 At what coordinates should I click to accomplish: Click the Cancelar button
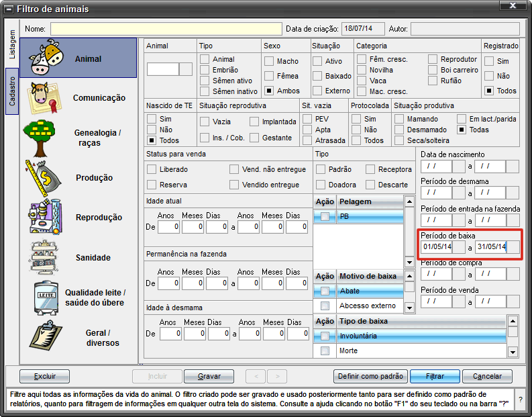[487, 376]
